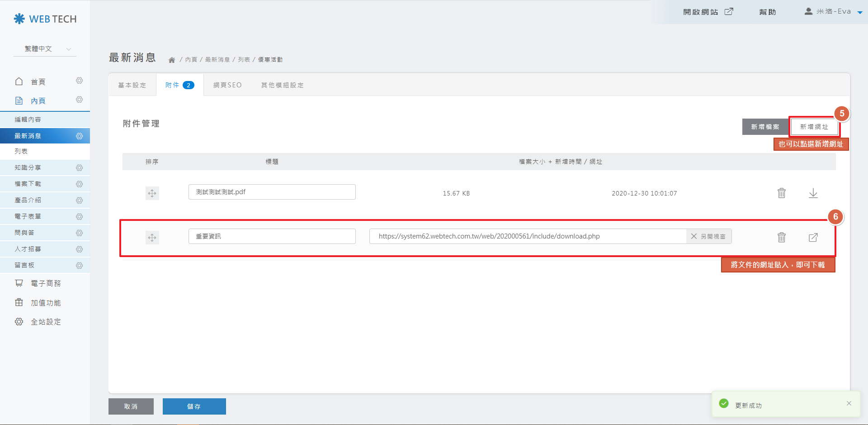
Task: Click the drag handle of the 重要資訊 row
Action: pyautogui.click(x=152, y=237)
